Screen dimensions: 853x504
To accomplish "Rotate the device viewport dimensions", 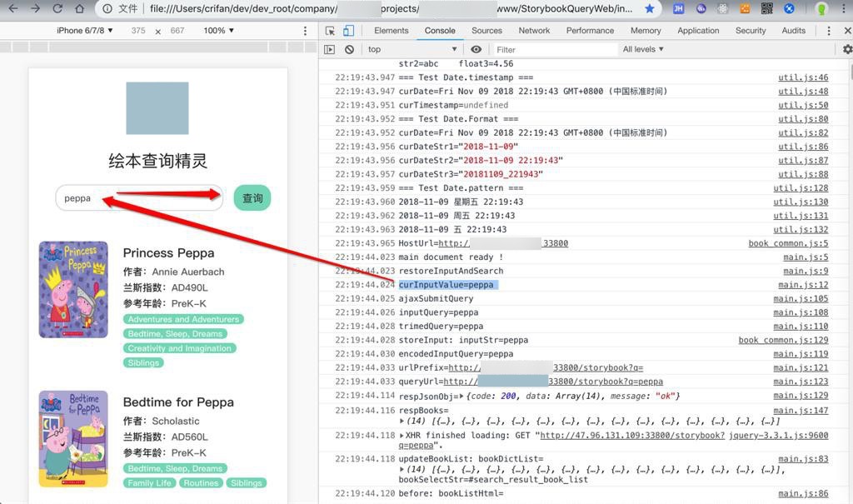I will tap(157, 31).
